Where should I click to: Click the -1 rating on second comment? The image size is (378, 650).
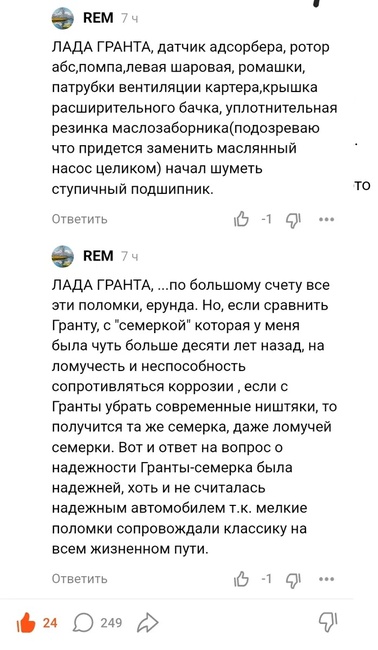(267, 579)
